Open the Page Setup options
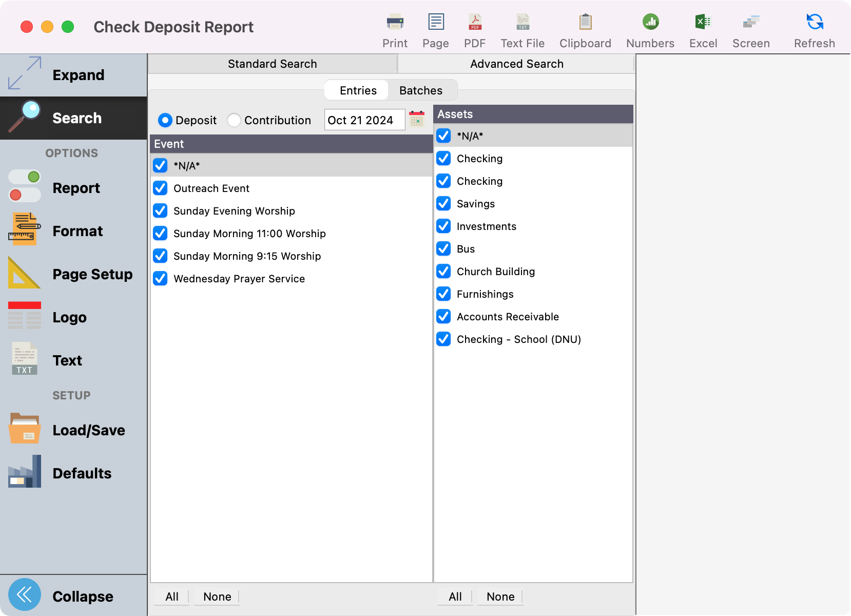This screenshot has width=851, height=616. pyautogui.click(x=92, y=274)
